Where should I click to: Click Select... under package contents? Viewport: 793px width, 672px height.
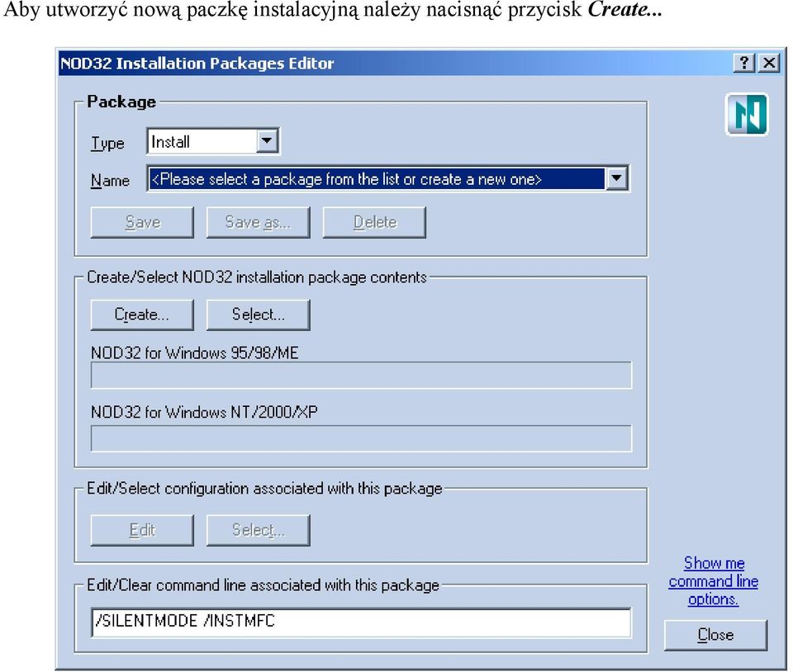click(258, 315)
